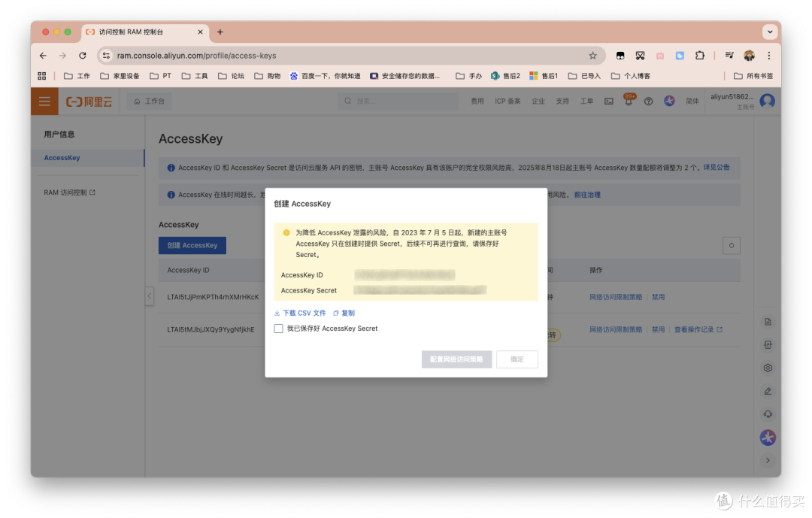Click 禁用 for LTAI5tJjPmKPTh4rhXMrHKcK
Image resolution: width=812 pixels, height=518 pixels.
658,297
